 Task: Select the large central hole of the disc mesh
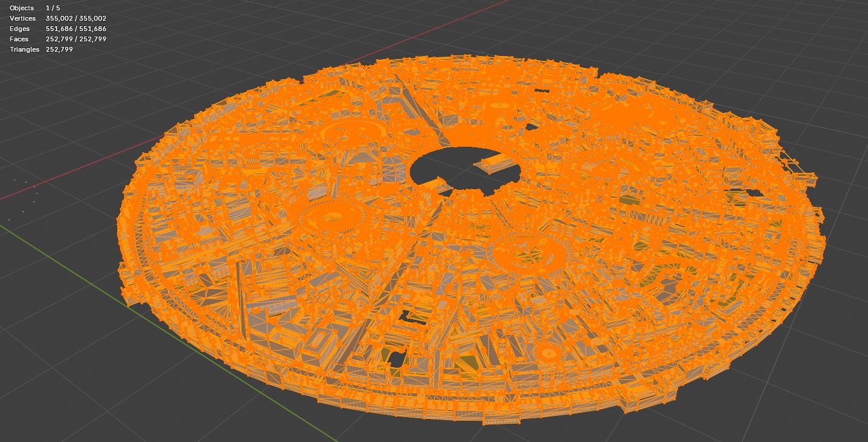[x=465, y=167]
